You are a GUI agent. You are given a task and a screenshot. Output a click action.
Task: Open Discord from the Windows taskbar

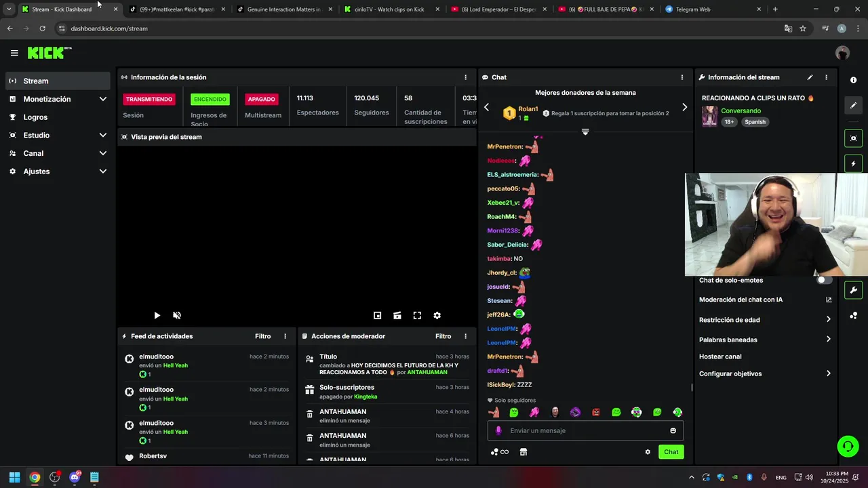[x=75, y=477]
